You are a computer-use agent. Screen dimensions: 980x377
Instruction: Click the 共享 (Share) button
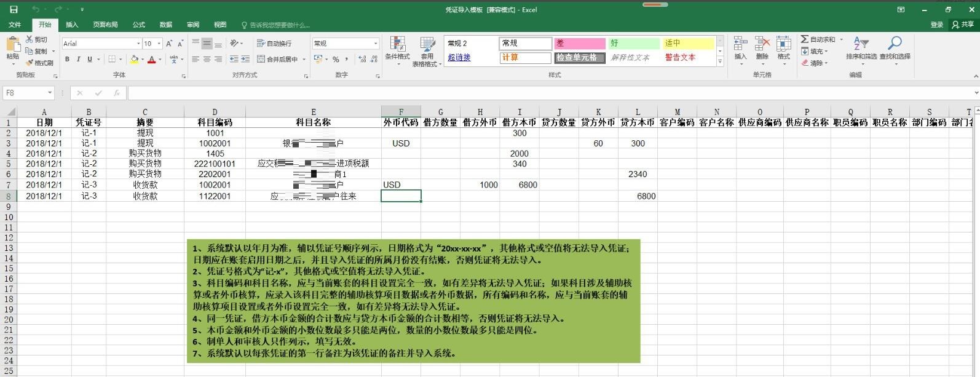[x=963, y=25]
